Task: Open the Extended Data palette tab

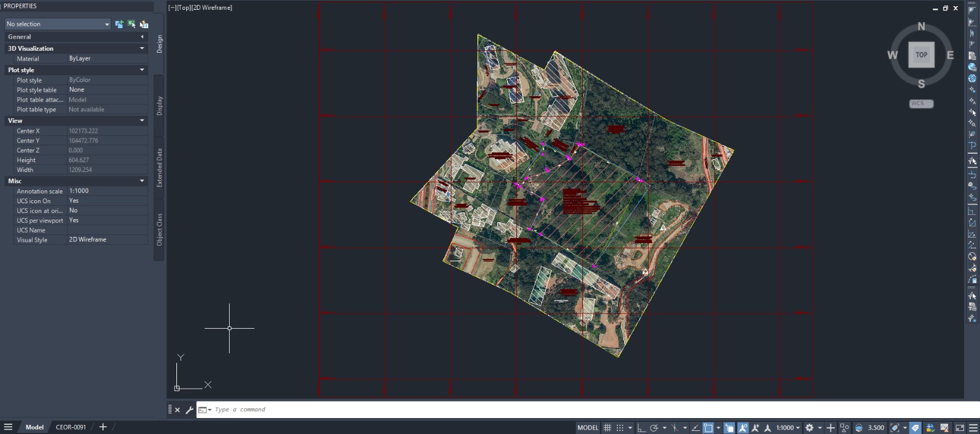Action: point(159,168)
